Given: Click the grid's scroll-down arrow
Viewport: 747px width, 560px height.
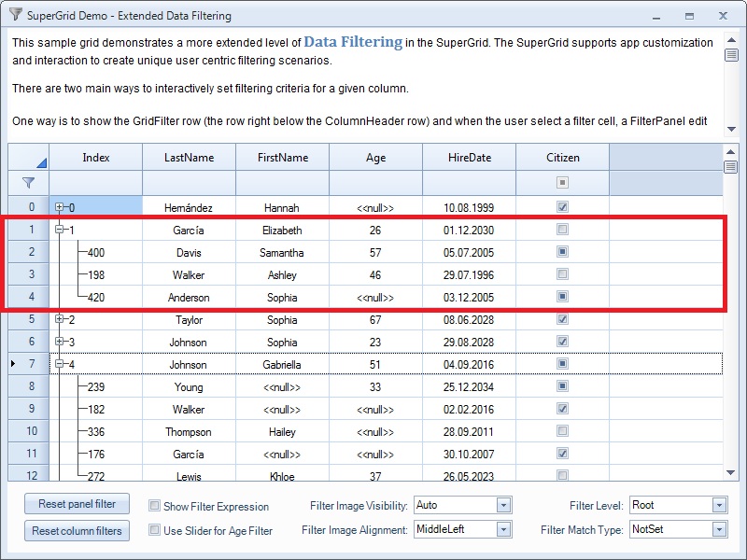Looking at the screenshot, I should point(731,473).
